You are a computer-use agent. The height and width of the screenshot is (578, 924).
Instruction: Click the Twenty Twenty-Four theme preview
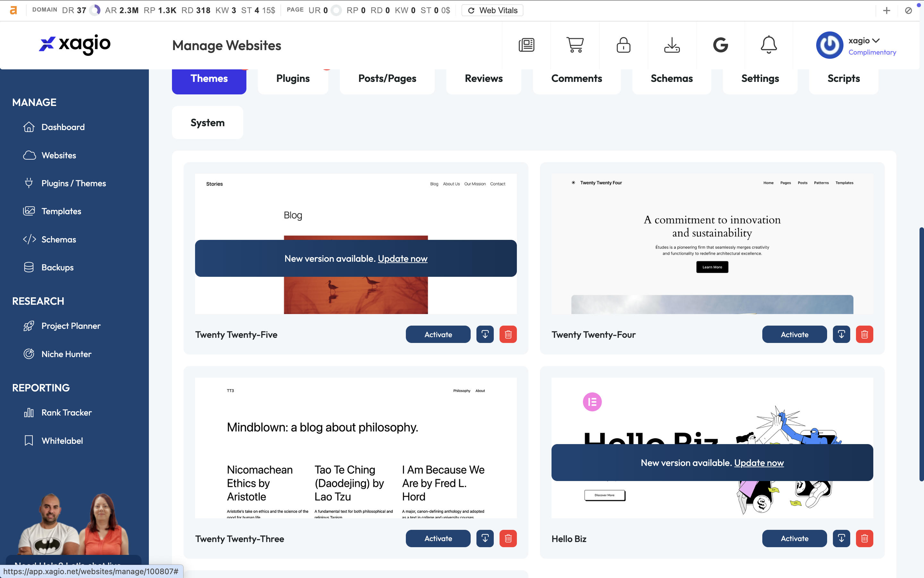pyautogui.click(x=712, y=244)
